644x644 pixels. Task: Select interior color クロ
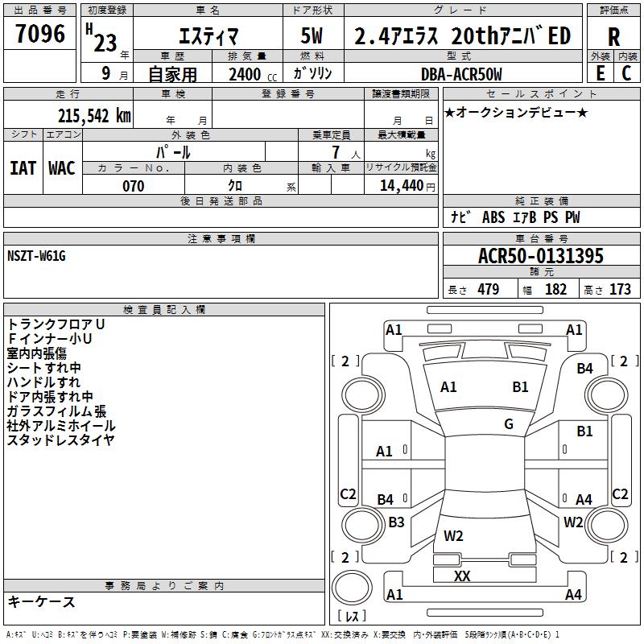coord(235,186)
